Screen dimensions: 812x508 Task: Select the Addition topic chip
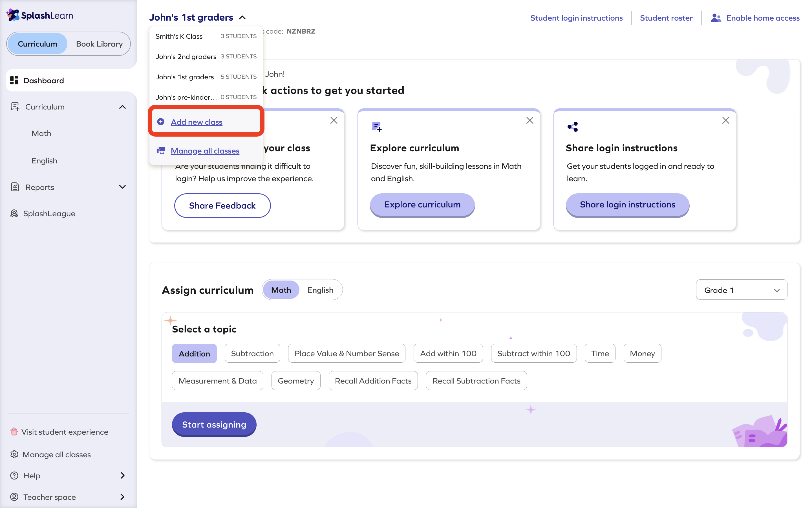(x=194, y=353)
